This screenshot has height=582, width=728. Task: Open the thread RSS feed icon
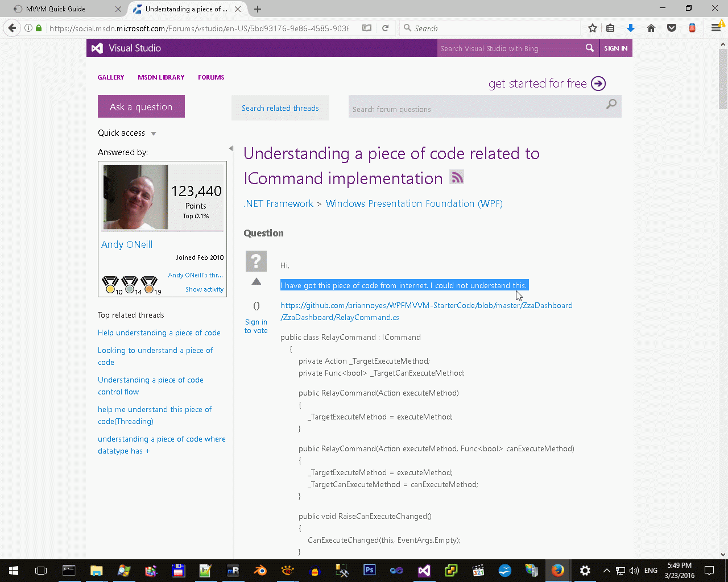[457, 177]
